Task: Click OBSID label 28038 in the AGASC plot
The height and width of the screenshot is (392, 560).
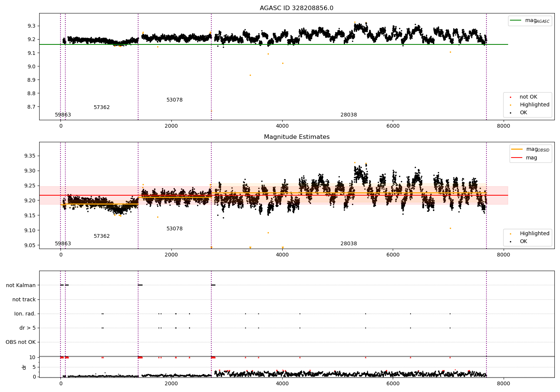Action: pyautogui.click(x=349, y=115)
